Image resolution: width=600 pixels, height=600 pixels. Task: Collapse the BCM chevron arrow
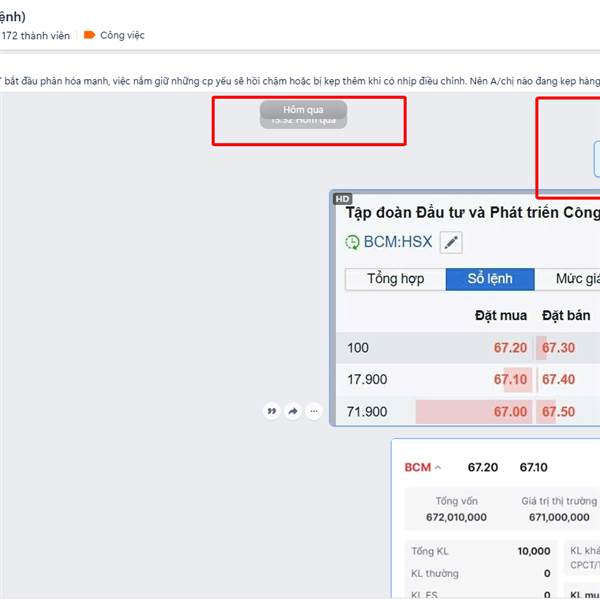(x=438, y=468)
